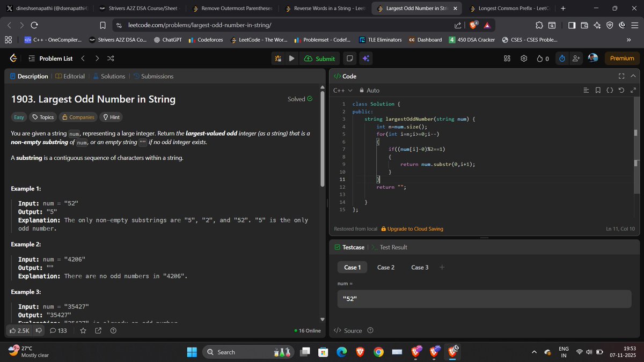Click the share problem icon
644x362 pixels.
[98, 331]
